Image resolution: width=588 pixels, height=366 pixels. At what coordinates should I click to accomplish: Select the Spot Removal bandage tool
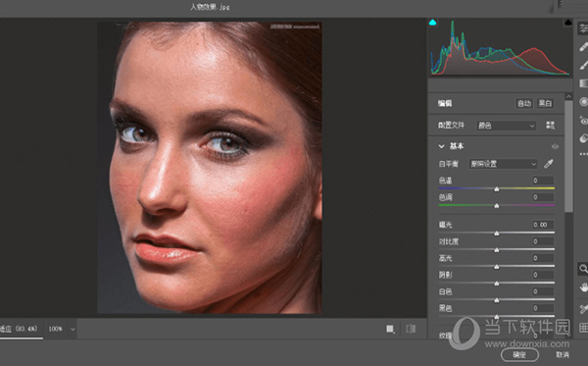tap(583, 47)
